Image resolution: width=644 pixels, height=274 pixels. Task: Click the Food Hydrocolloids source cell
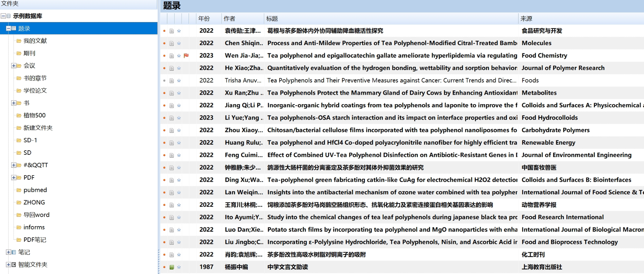coord(549,118)
